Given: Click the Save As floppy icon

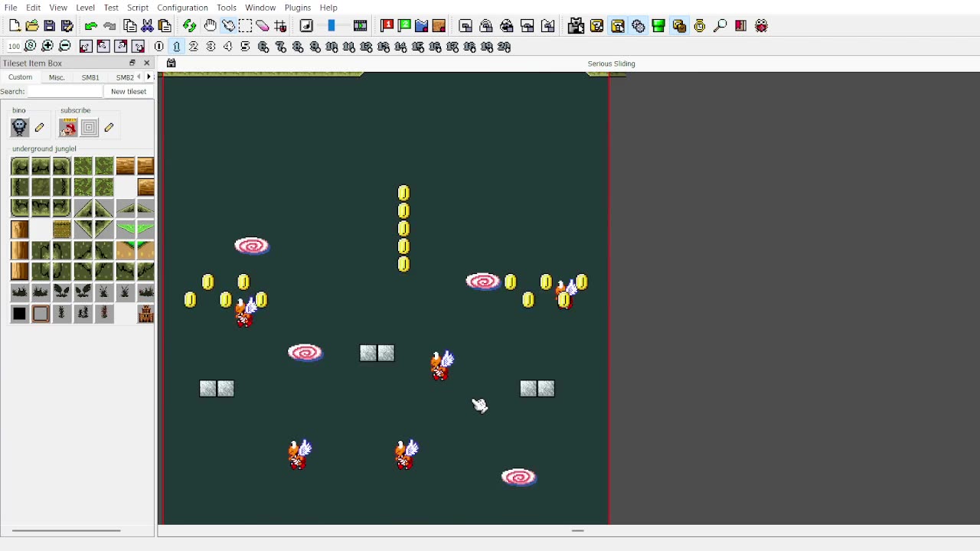Looking at the screenshot, I should pyautogui.click(x=67, y=26).
